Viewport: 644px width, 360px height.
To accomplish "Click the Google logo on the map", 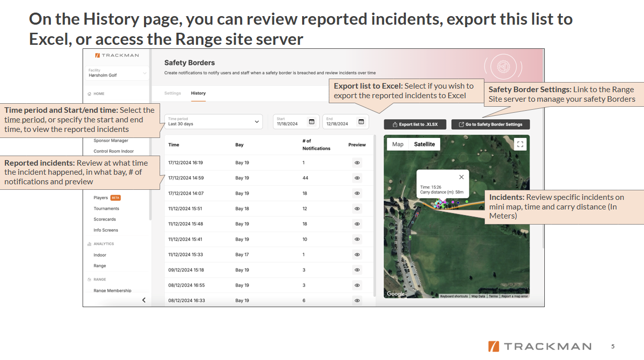I will 395,294.
